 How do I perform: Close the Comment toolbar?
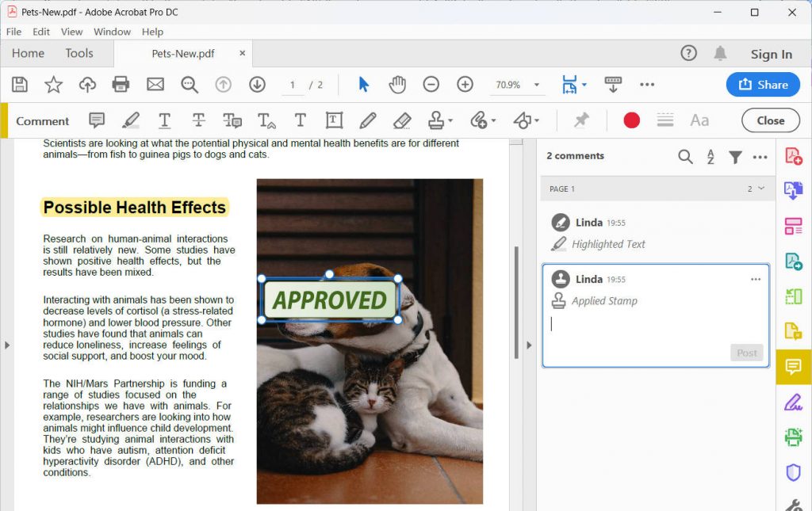coord(769,120)
